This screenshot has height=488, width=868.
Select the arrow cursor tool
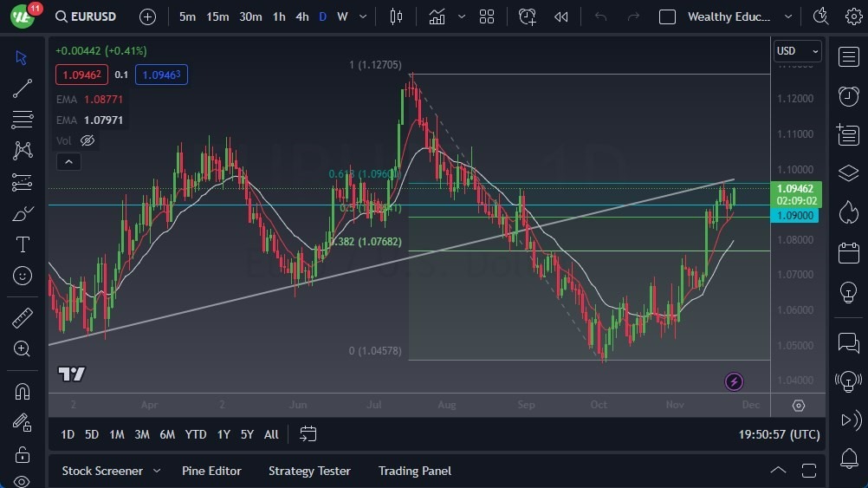coord(22,57)
